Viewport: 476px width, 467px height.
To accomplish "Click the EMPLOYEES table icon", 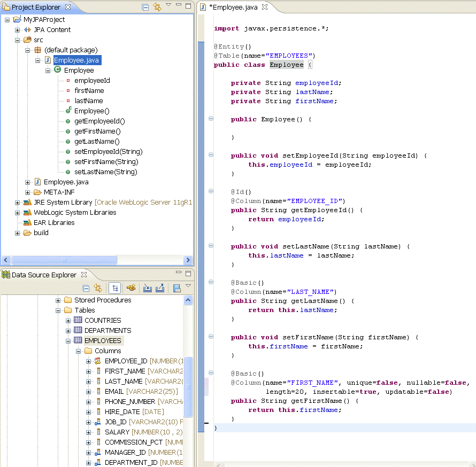I will click(77, 340).
